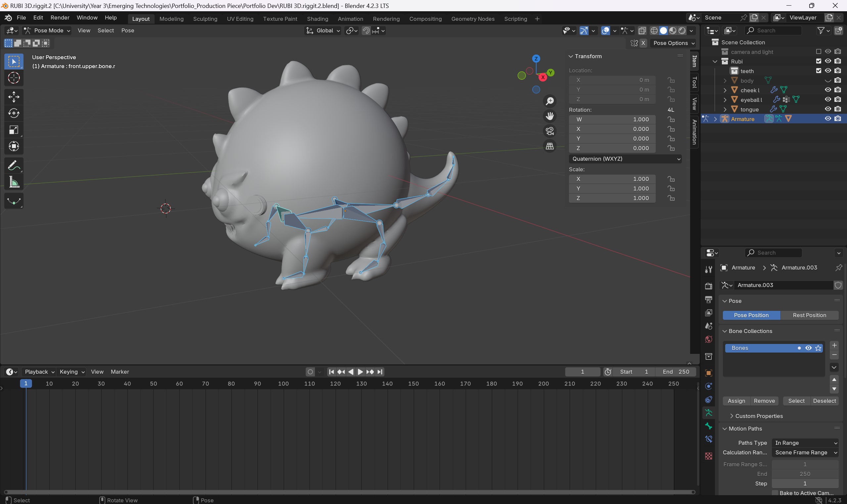Image resolution: width=847 pixels, height=504 pixels.
Task: Click the Rest Position button
Action: [x=809, y=315]
